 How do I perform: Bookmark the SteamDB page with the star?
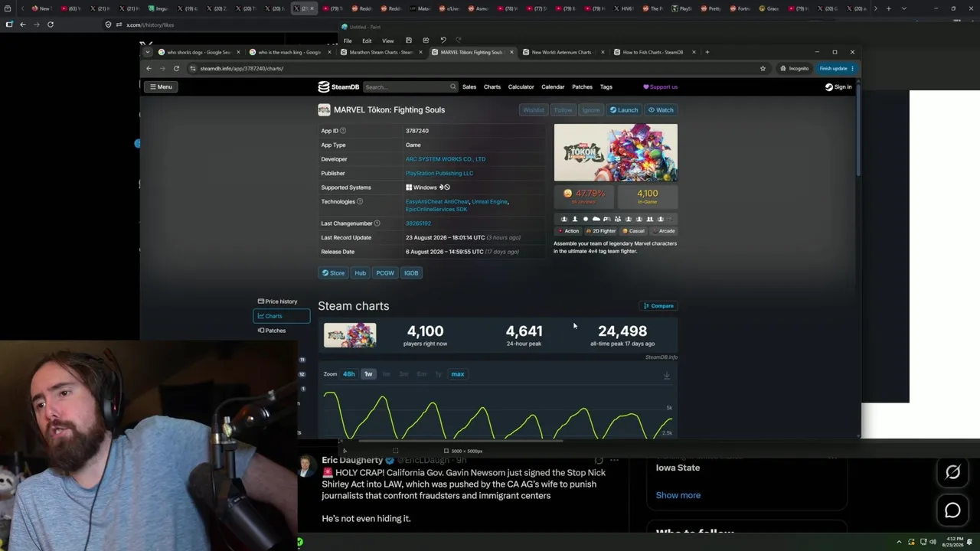pos(763,69)
